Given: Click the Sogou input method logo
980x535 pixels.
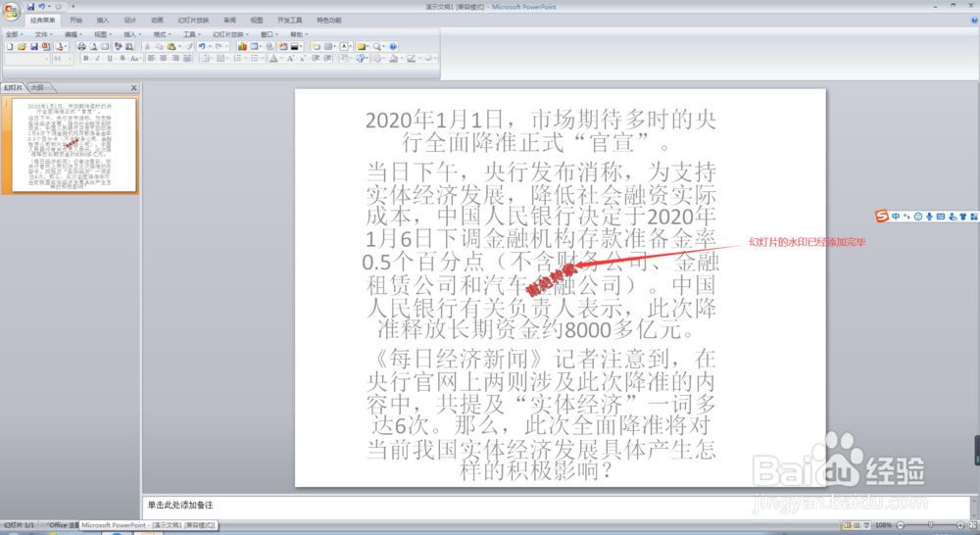Looking at the screenshot, I should [882, 217].
